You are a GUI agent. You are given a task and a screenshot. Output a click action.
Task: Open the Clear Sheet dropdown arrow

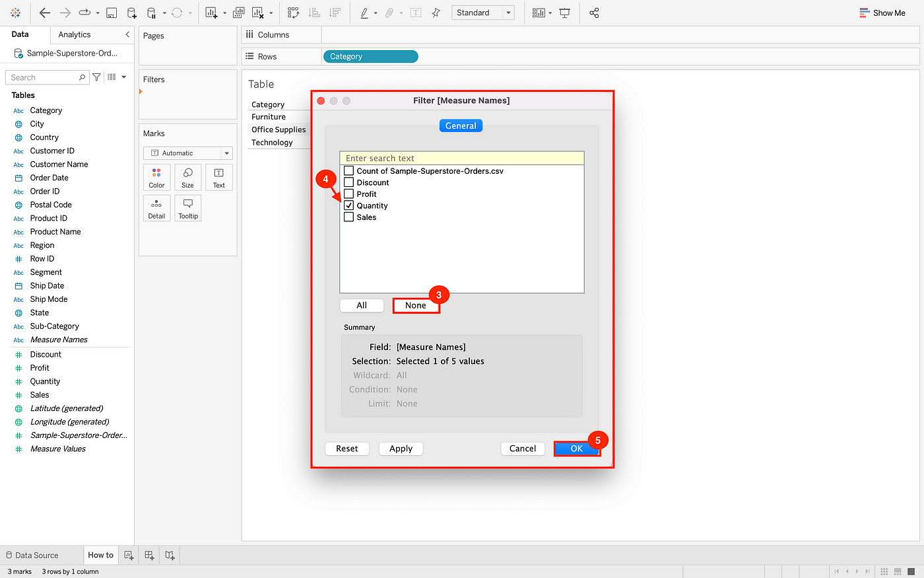tap(271, 13)
